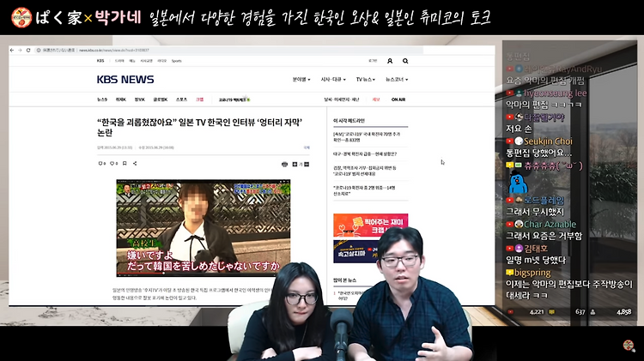Click the print icon for the article
Viewport: 644px width, 361px height.
point(284,164)
